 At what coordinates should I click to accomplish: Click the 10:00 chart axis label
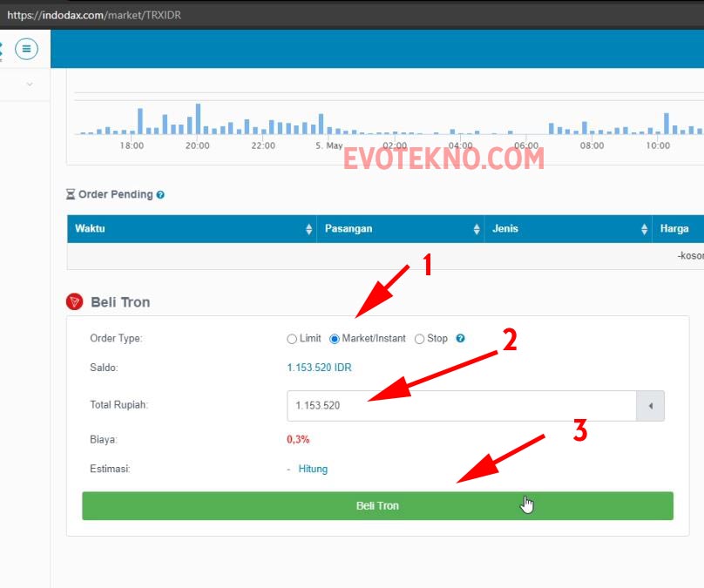(658, 145)
